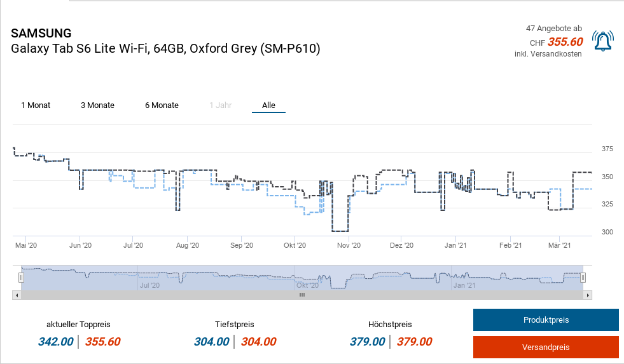Click the left scroll arrow of chart navigator
This screenshot has width=624, height=364.
click(x=16, y=295)
